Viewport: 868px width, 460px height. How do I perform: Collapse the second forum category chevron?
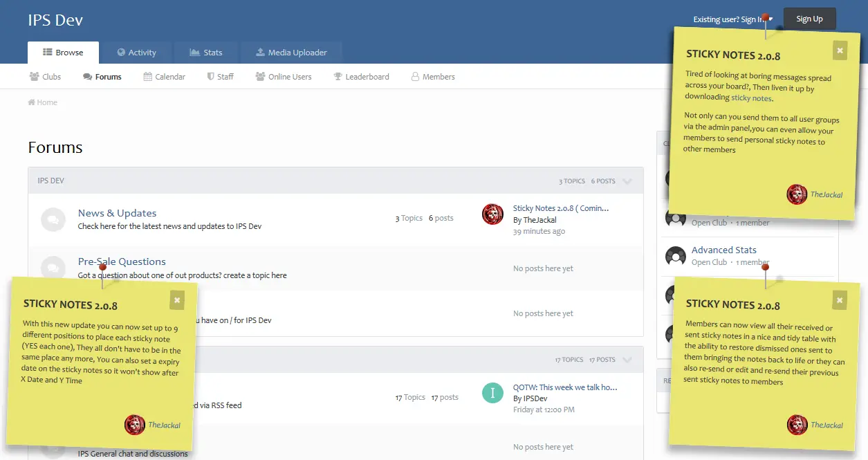pyautogui.click(x=627, y=360)
